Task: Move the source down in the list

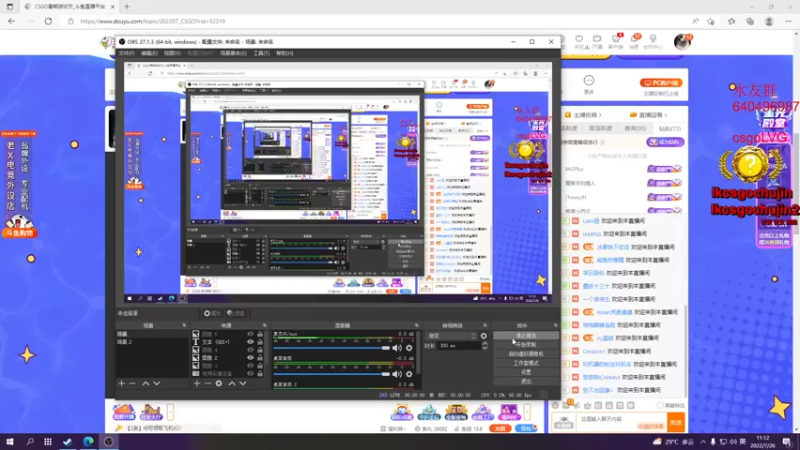Action: 243,383
